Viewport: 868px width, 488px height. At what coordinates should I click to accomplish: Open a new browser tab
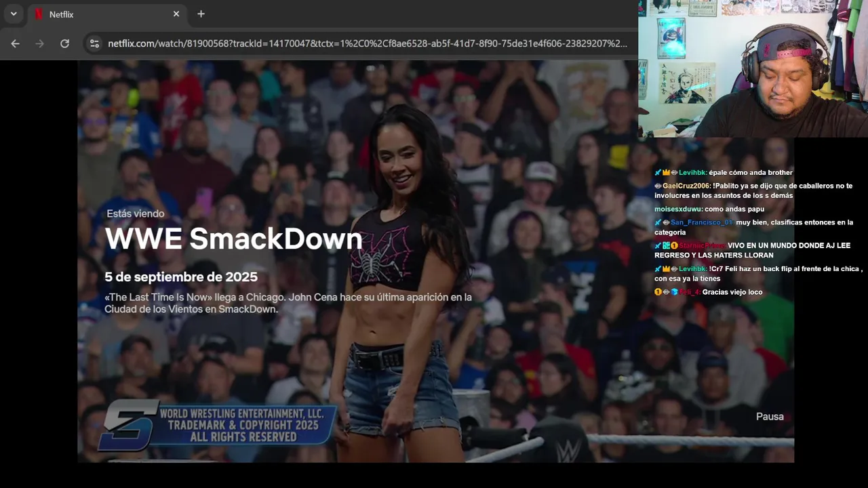click(201, 14)
